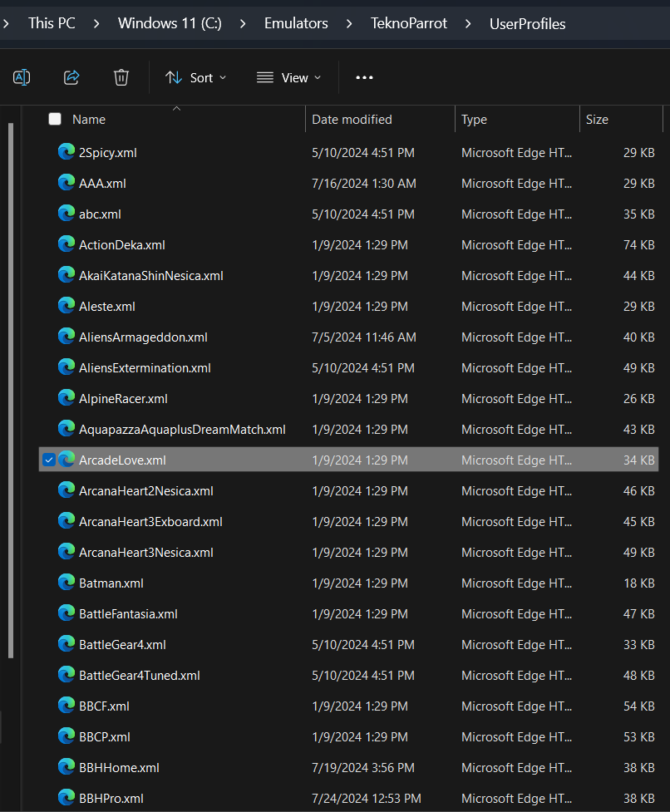670x812 pixels.
Task: Select the file name BattleGear4Tuned.xml
Action: point(140,676)
